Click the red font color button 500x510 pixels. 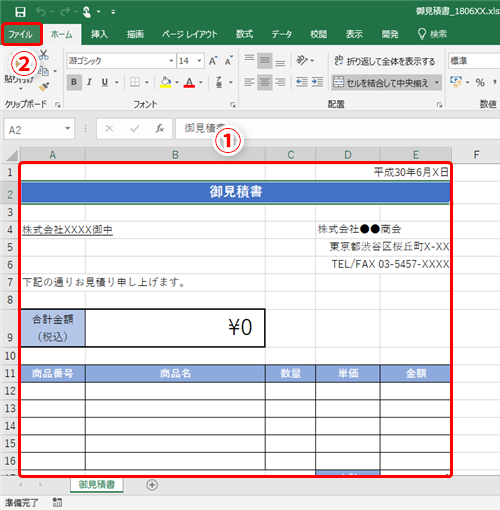(x=189, y=82)
